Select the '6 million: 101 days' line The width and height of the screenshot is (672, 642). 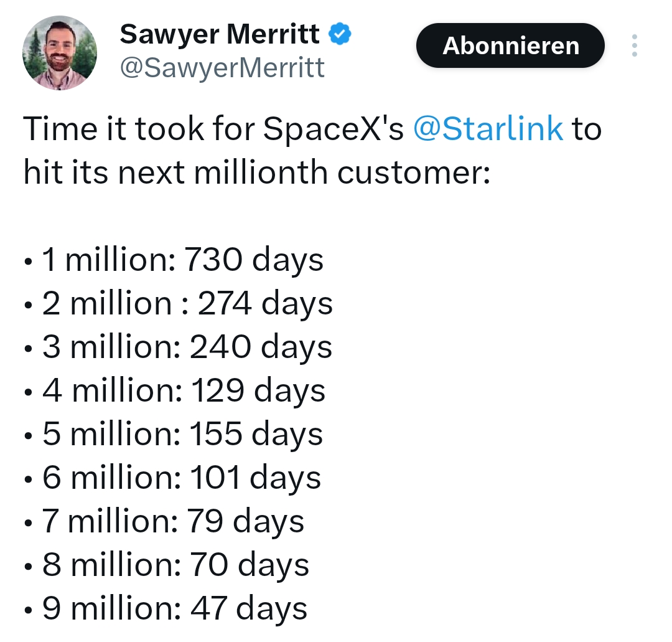(x=173, y=478)
